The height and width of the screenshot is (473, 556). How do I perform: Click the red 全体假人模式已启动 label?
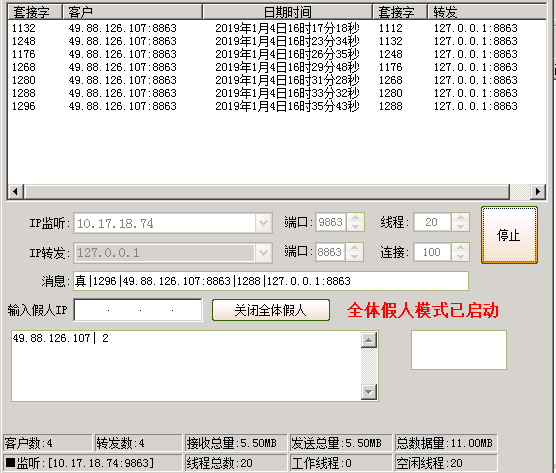423,310
